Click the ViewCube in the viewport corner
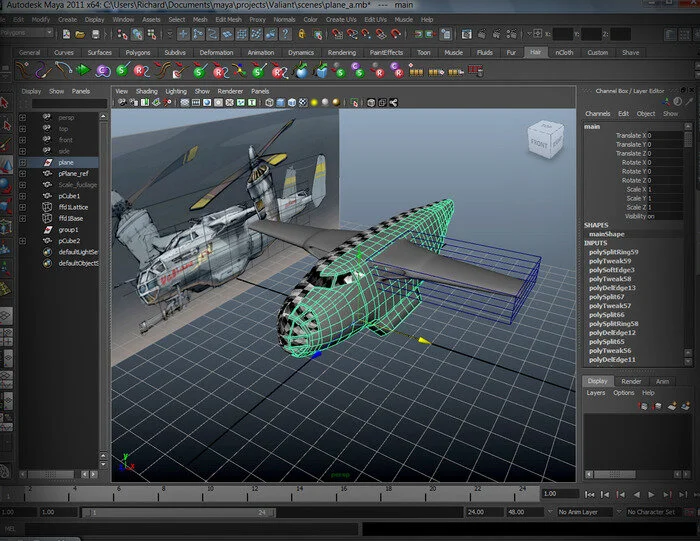The image size is (700, 541). click(x=546, y=139)
